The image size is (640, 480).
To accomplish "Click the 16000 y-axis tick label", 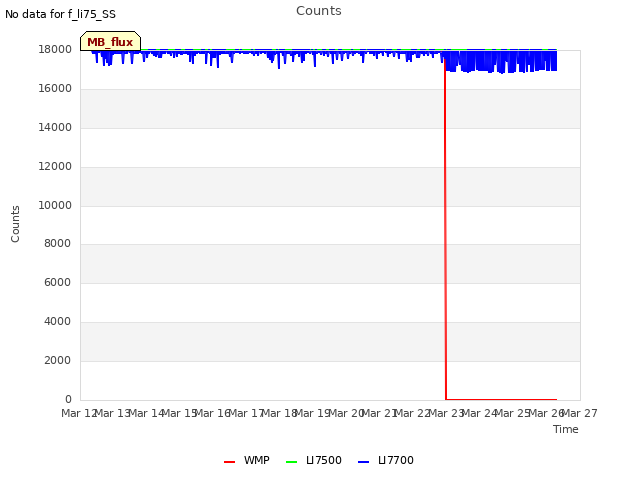I will (x=55, y=88).
